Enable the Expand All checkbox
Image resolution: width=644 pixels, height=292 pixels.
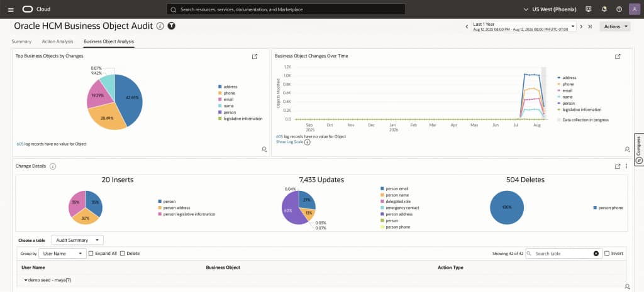pos(91,254)
